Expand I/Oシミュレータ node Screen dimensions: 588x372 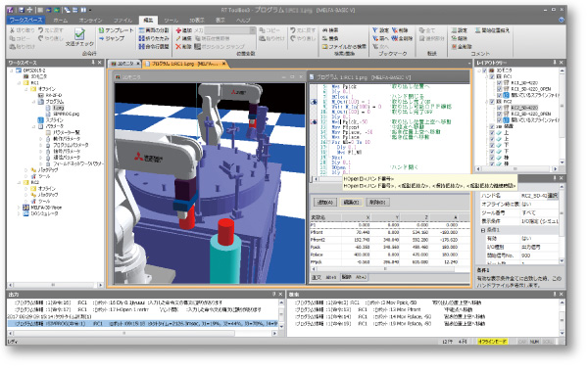19,213
